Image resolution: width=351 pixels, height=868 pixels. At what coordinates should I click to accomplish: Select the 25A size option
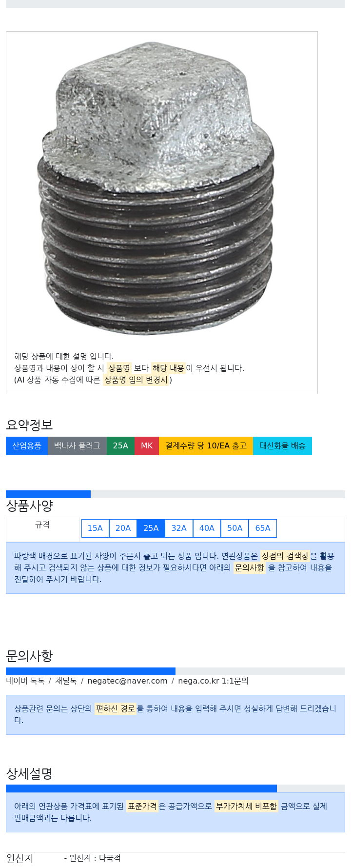coord(151,528)
